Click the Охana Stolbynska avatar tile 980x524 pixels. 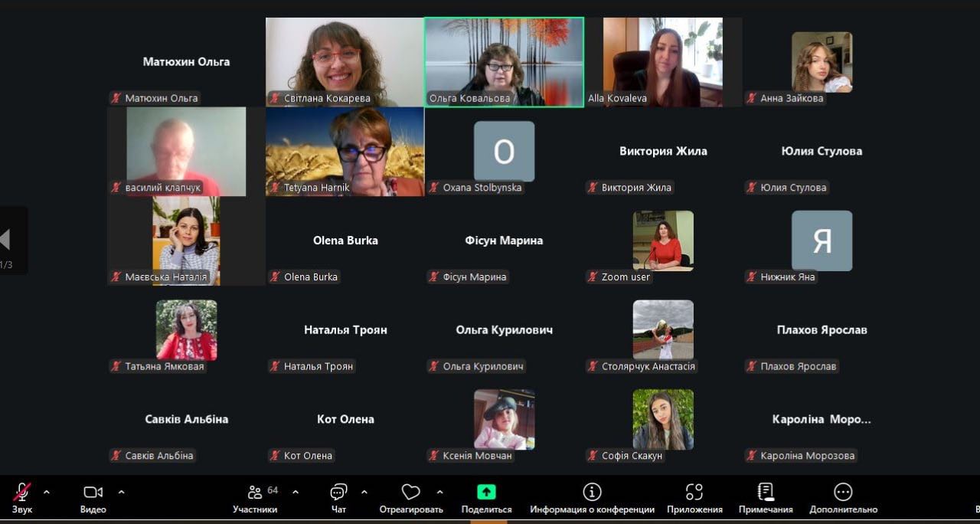[504, 152]
